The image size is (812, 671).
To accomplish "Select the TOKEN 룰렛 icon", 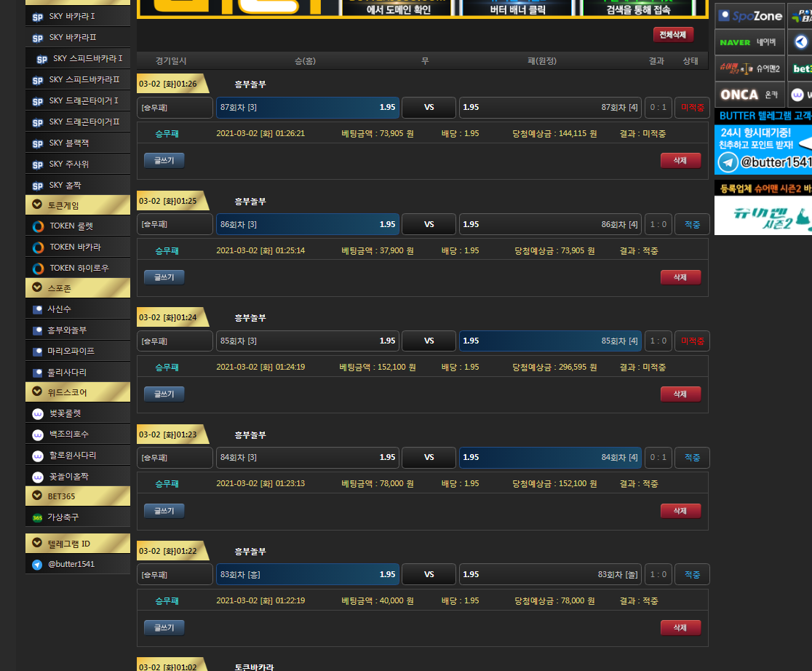I will [x=38, y=226].
